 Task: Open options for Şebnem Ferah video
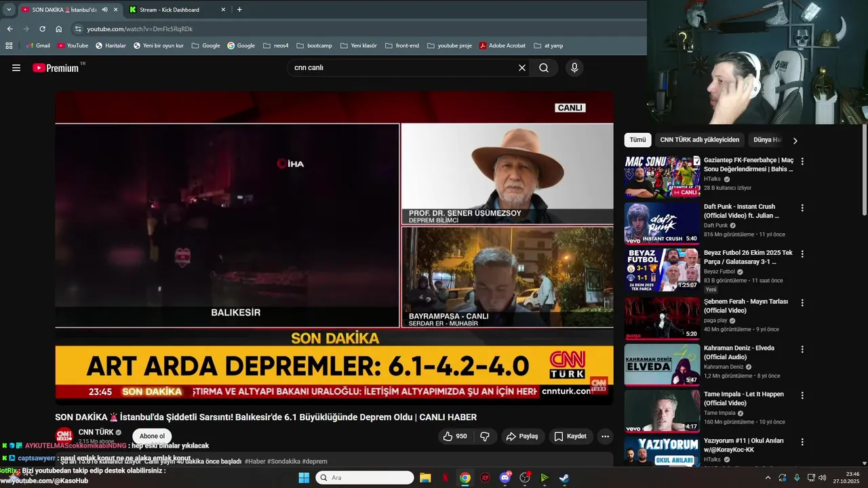coord(802,303)
